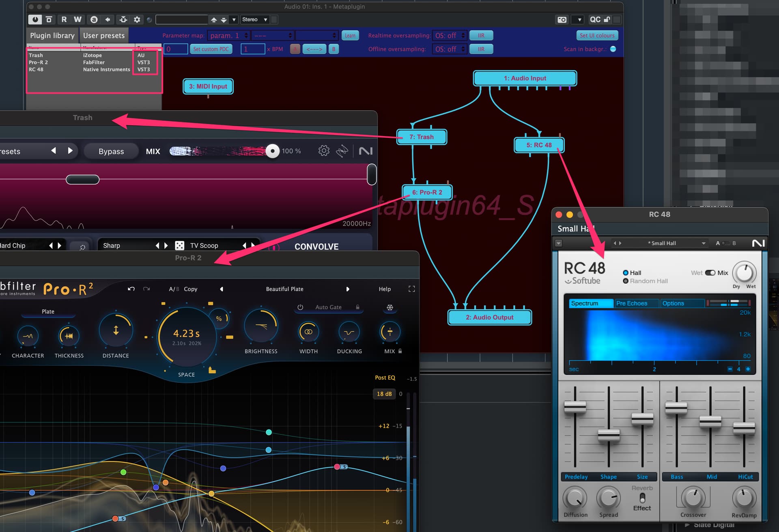The width and height of the screenshot is (779, 532).
Task: Toggle the Metaplugin power bypass button
Action: coord(35,19)
